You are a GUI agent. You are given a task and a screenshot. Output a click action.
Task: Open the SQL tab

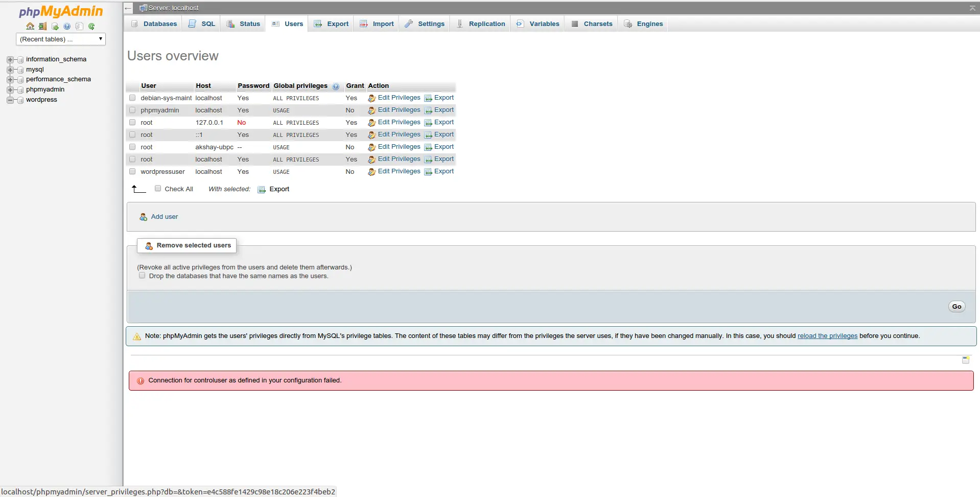(x=202, y=24)
